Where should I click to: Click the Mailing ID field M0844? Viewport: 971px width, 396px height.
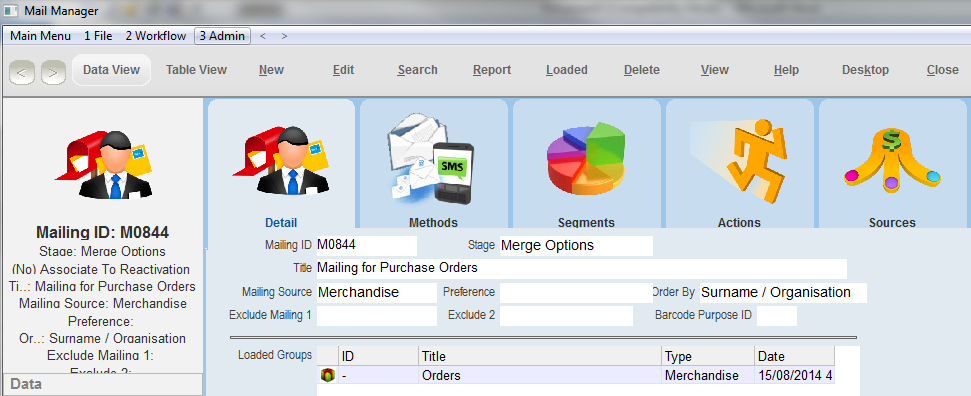(x=367, y=245)
